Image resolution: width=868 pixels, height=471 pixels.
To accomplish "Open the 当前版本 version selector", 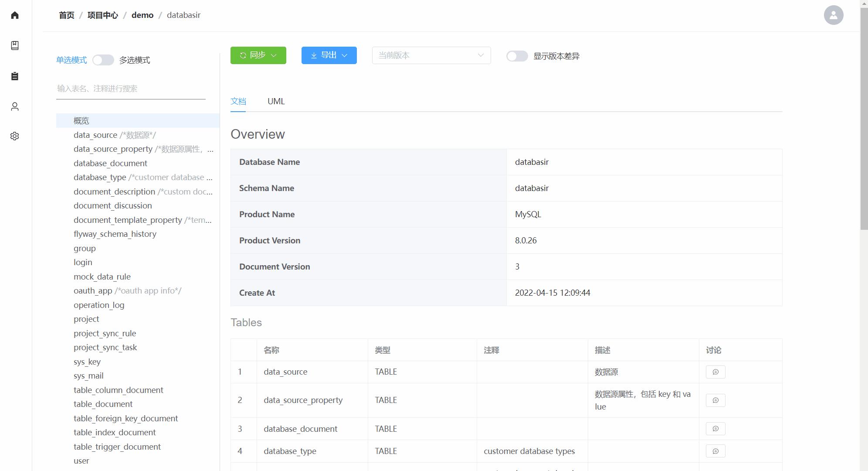I will (x=431, y=55).
